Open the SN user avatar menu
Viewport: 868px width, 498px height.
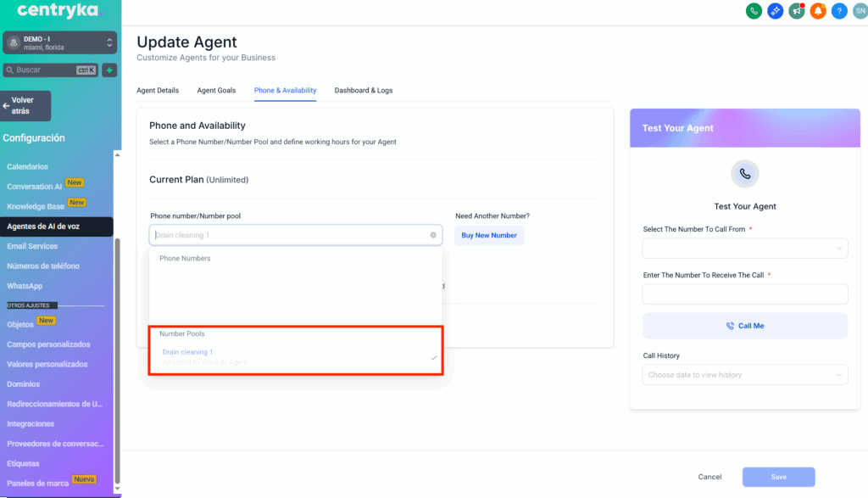(x=860, y=11)
